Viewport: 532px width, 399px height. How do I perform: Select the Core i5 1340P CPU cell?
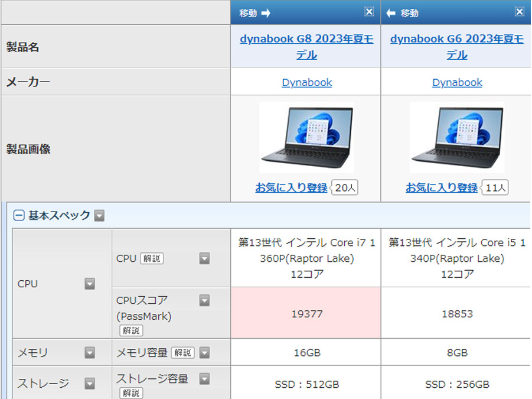[456, 258]
